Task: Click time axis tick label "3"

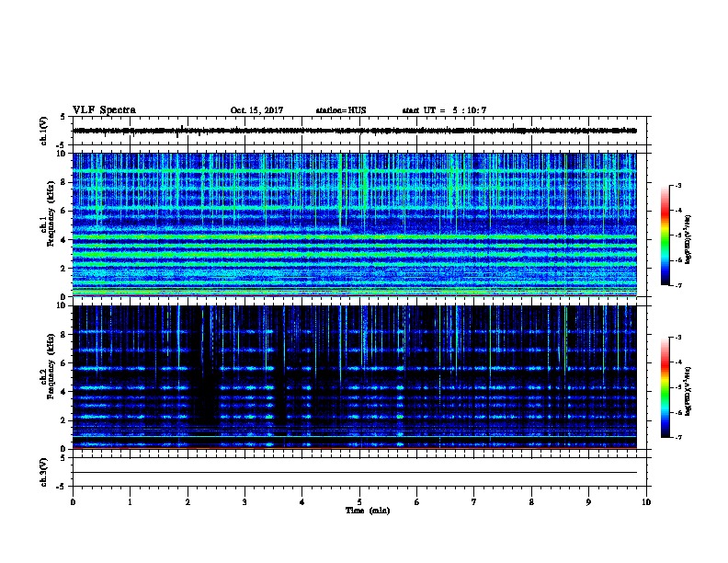Action: point(245,501)
